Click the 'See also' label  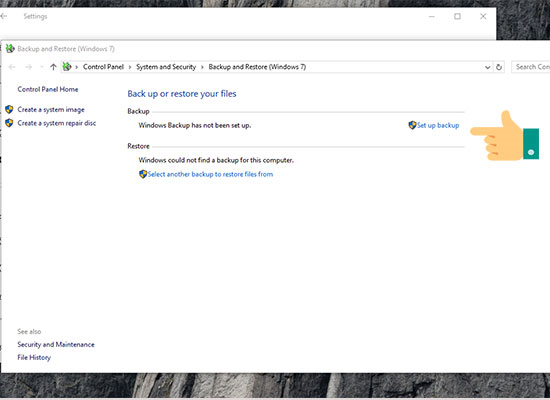(29, 332)
